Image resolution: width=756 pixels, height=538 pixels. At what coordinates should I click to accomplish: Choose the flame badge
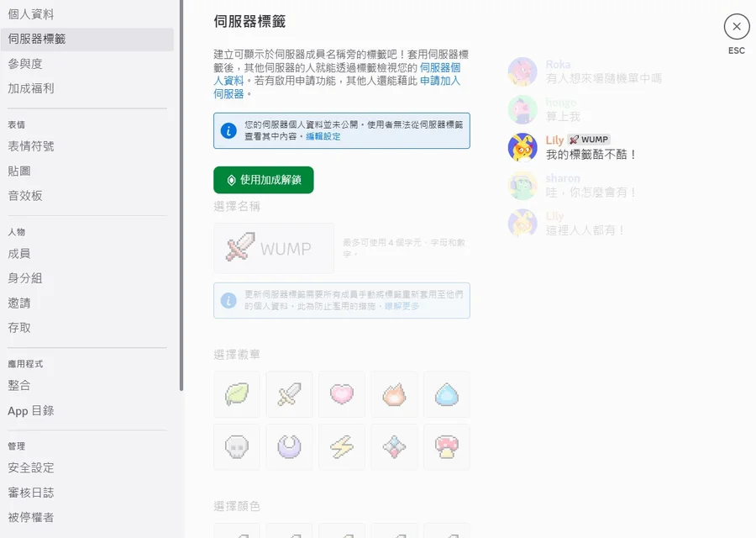coord(395,394)
